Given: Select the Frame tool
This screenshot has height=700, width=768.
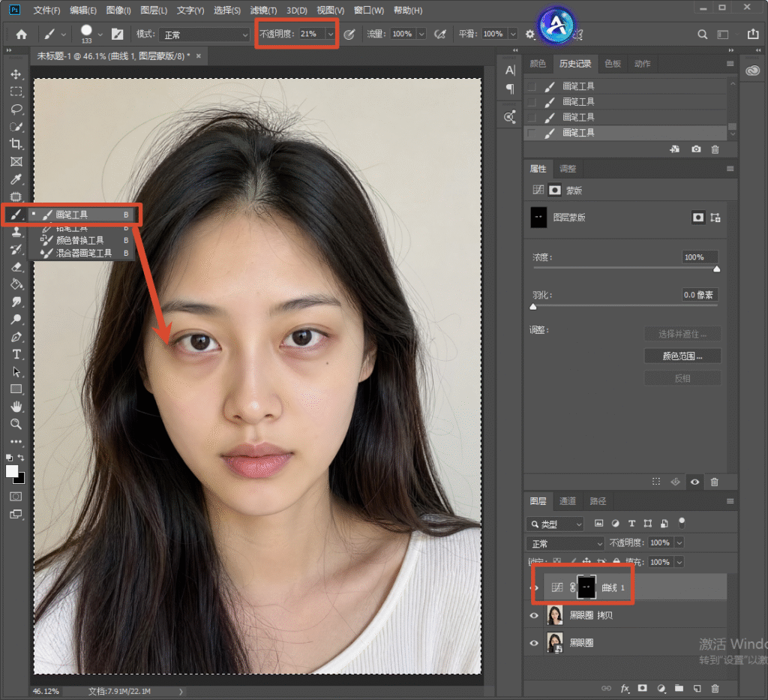Looking at the screenshot, I should tap(16, 161).
